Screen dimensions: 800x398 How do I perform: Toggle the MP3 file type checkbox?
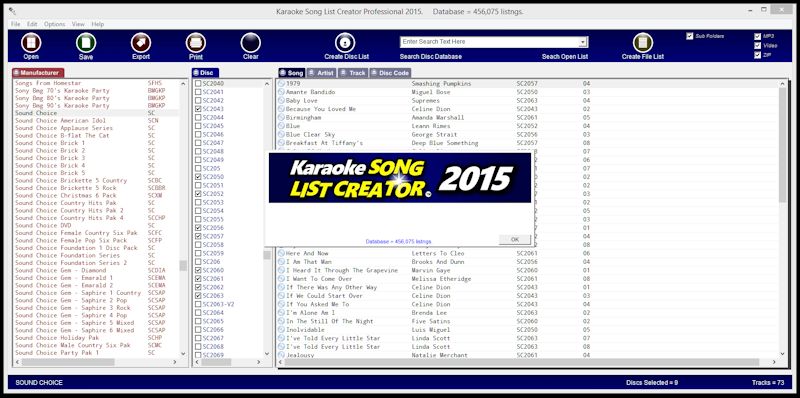757,36
